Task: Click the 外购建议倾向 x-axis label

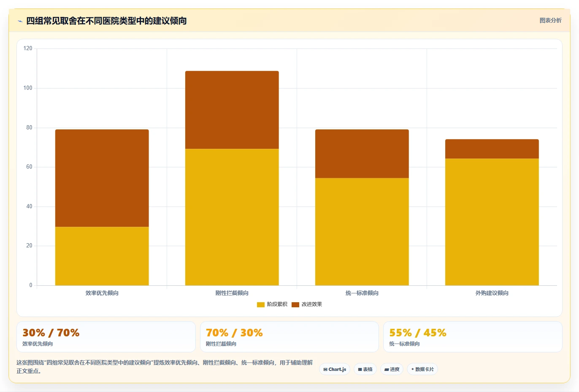Action: pyautogui.click(x=492, y=293)
